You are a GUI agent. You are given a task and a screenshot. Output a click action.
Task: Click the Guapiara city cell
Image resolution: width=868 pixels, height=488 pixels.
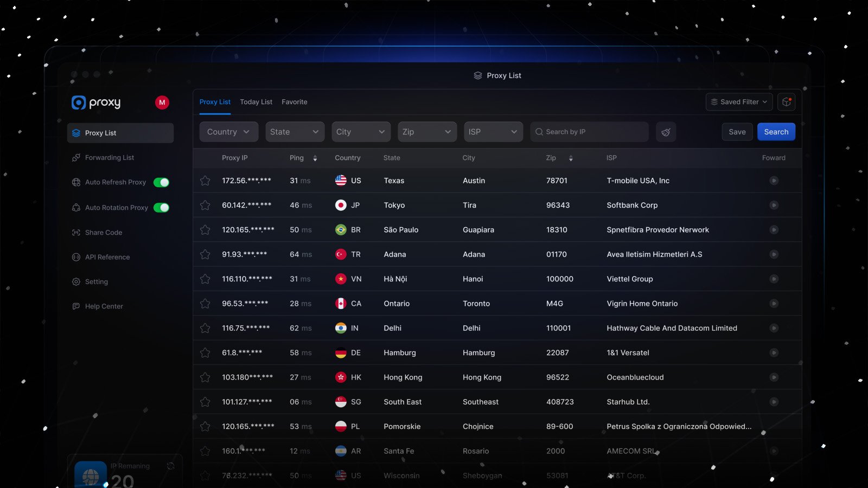pyautogui.click(x=478, y=230)
